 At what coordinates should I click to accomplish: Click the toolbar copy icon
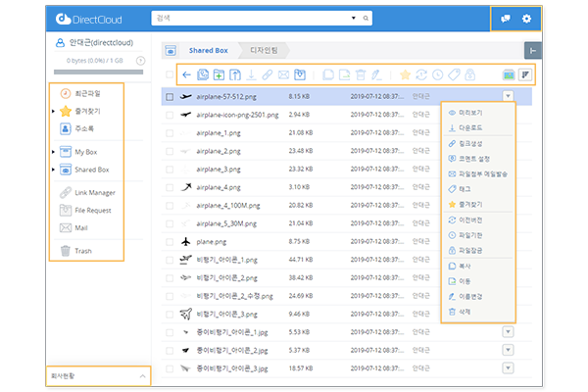pyautogui.click(x=328, y=74)
